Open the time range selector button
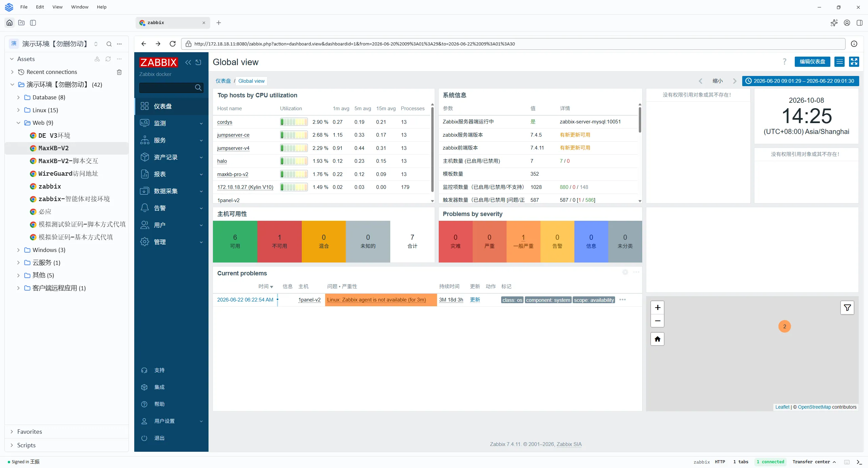868x468 pixels. (801, 81)
